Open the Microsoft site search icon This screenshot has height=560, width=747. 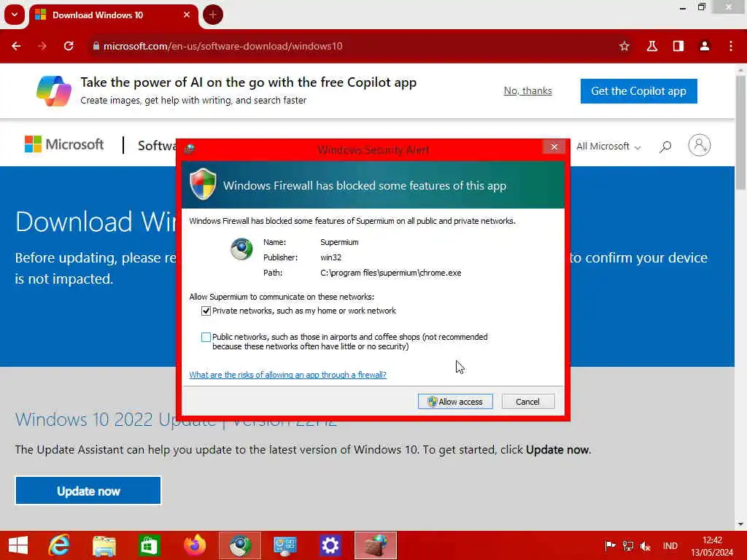665,146
